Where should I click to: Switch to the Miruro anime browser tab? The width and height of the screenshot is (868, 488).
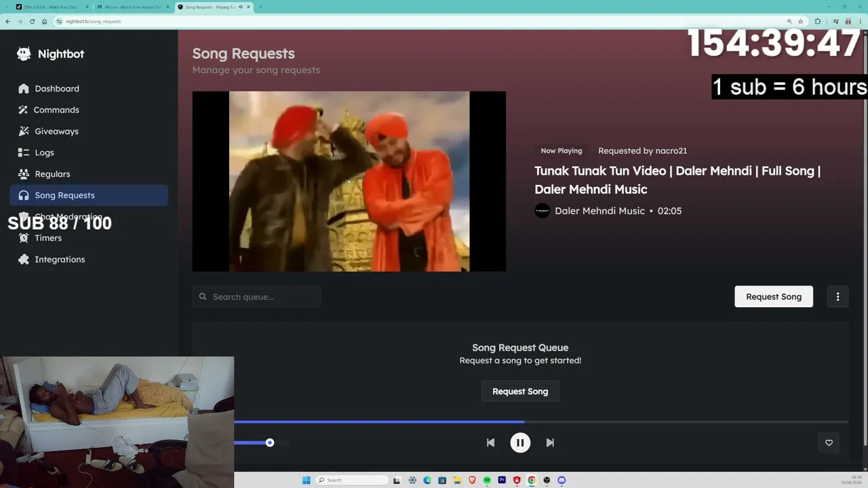coord(132,7)
